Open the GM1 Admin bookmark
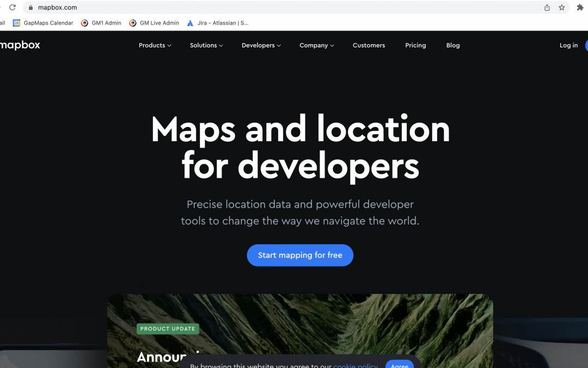 click(101, 23)
